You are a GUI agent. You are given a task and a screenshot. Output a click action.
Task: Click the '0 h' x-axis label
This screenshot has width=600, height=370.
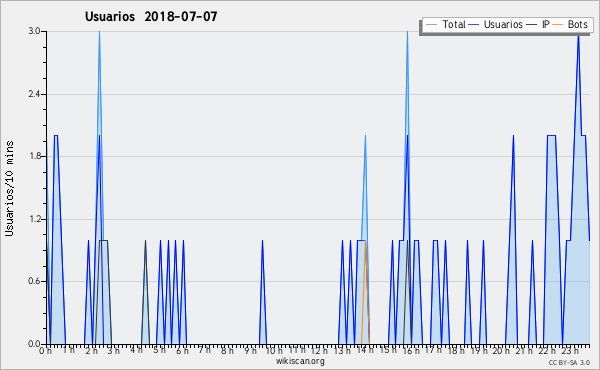pos(46,351)
